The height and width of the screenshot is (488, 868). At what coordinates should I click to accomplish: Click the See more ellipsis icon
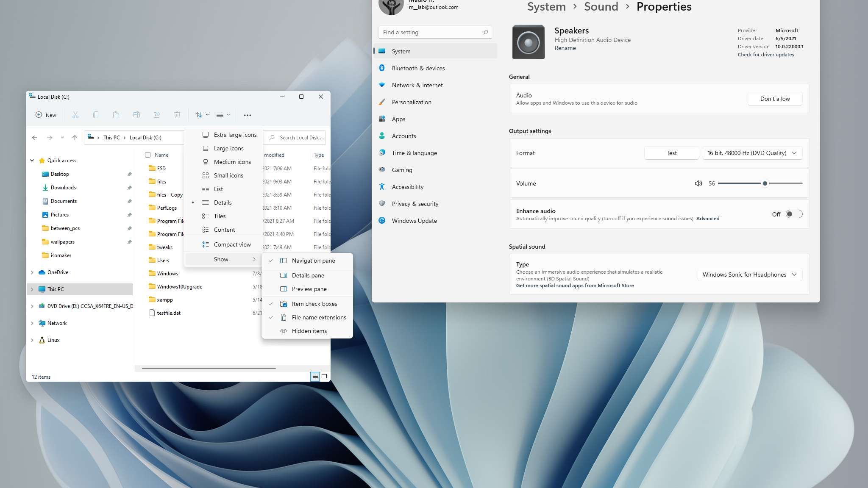248,115
